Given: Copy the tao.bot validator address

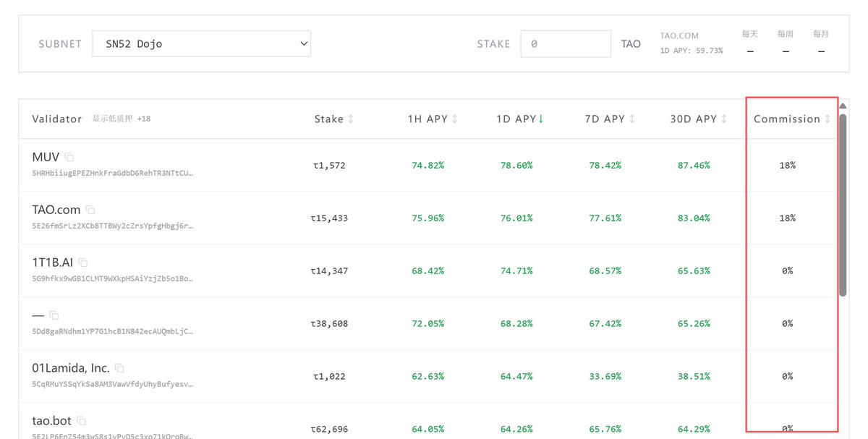Looking at the screenshot, I should coord(82,421).
